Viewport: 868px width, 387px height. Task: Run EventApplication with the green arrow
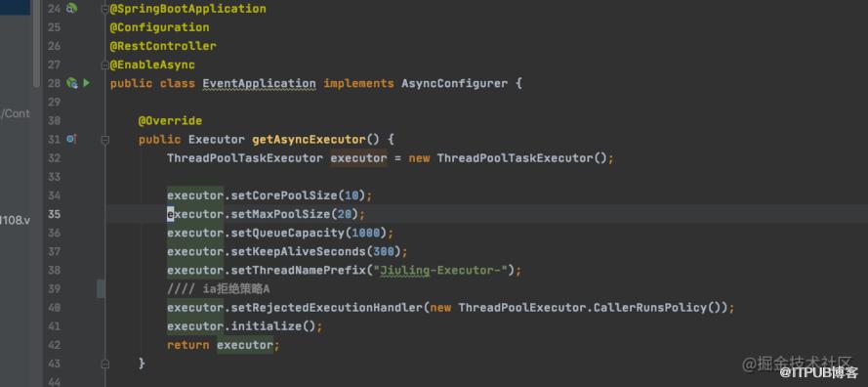[x=86, y=83]
